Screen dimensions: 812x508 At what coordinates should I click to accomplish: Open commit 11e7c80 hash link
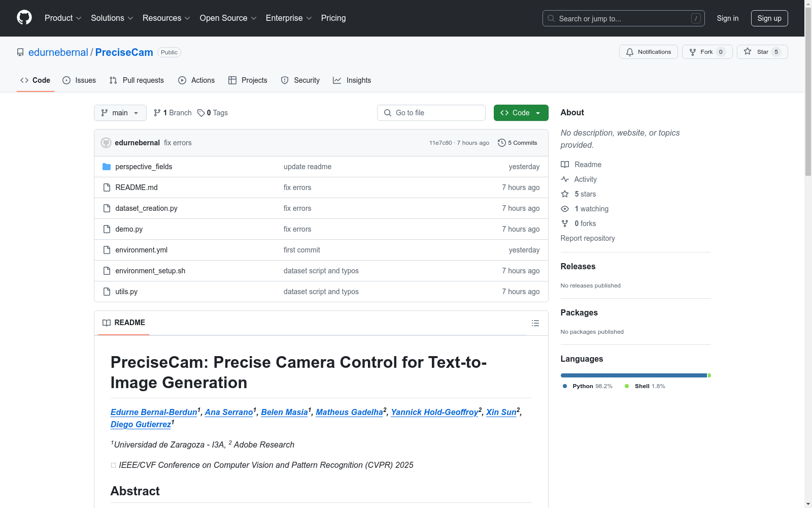[x=441, y=143]
